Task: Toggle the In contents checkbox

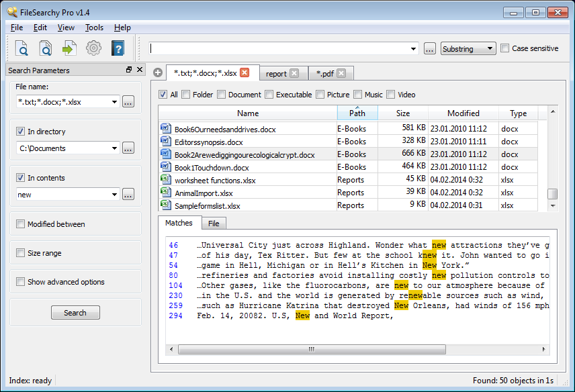Action: (21, 178)
